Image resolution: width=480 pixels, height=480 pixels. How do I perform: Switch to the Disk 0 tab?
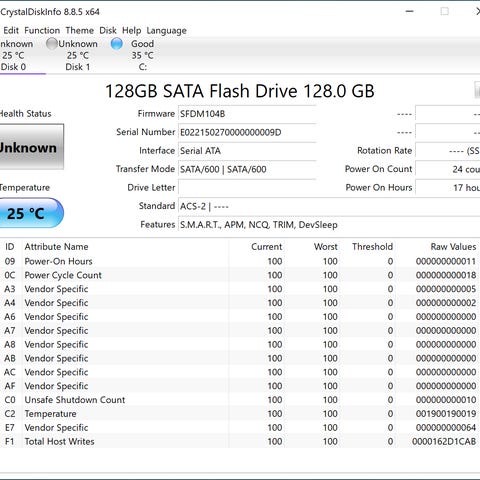[x=17, y=55]
